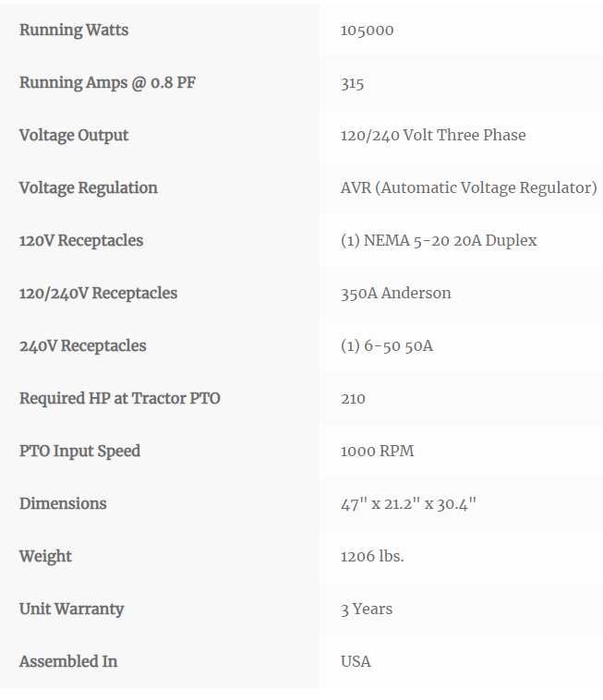Image resolution: width=603 pixels, height=700 pixels.
Task: Click the 120/240 Volt Three Phase value
Action: (433, 135)
